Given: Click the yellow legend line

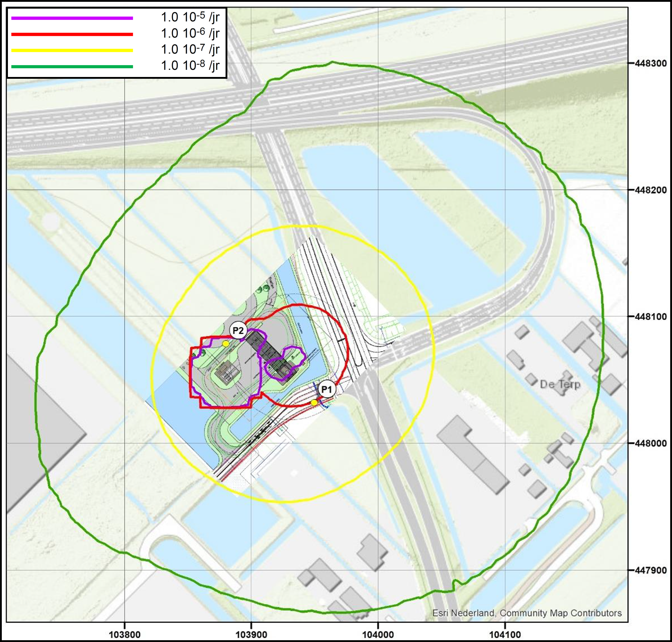Looking at the screenshot, I should [72, 51].
